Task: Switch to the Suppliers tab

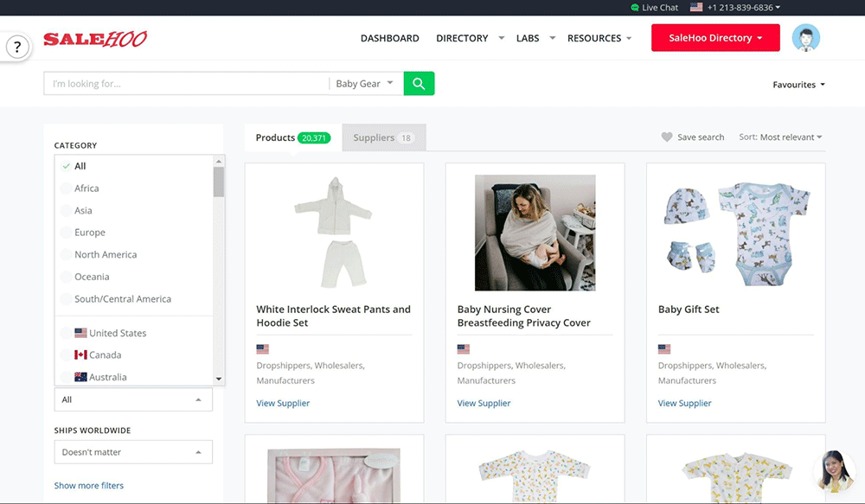Action: (x=383, y=137)
